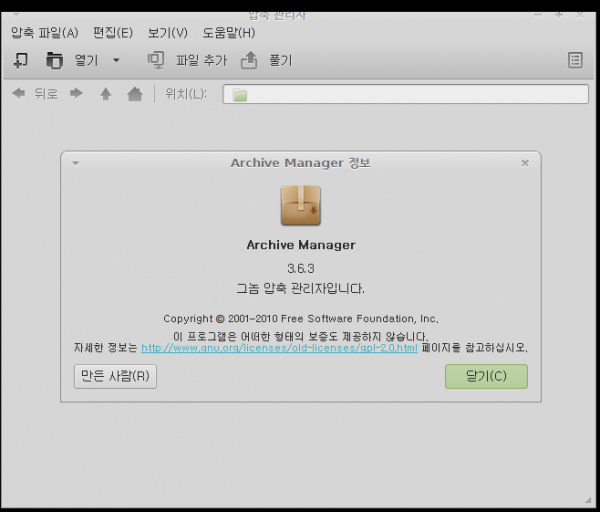Click the 위치(L) location input field
This screenshot has height=512, width=600.
[x=406, y=94]
